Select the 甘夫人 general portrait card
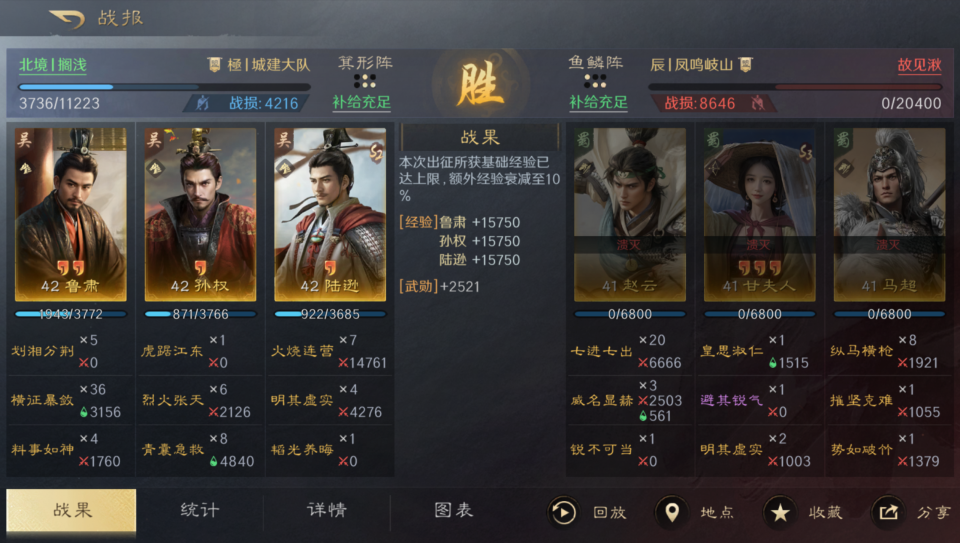Image resolution: width=960 pixels, height=543 pixels. 759,214
